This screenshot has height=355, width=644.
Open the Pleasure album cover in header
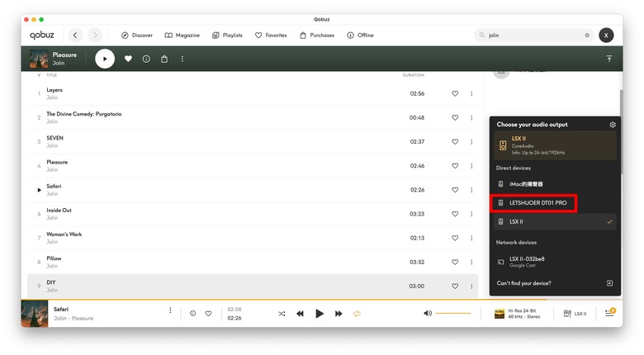tap(39, 59)
